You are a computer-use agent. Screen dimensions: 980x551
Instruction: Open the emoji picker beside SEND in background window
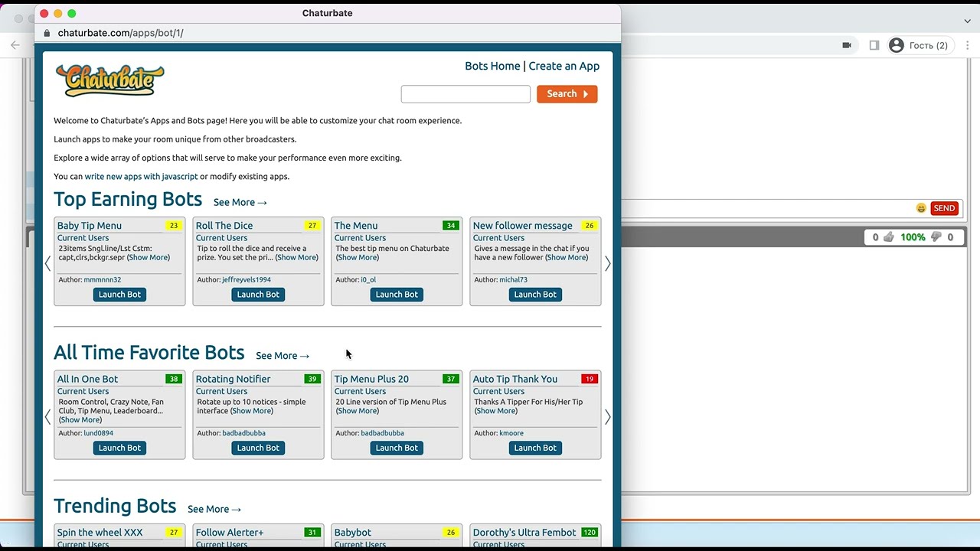921,208
